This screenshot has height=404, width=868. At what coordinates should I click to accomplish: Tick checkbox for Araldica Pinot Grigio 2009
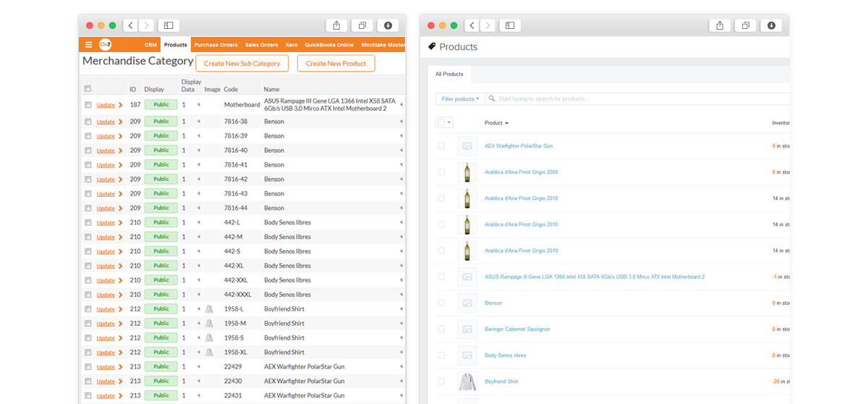441,172
